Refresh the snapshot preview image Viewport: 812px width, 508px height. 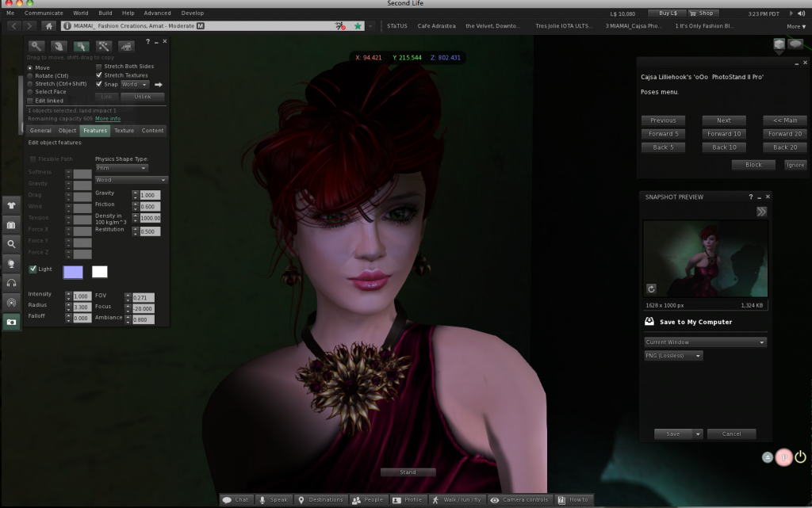(x=652, y=289)
